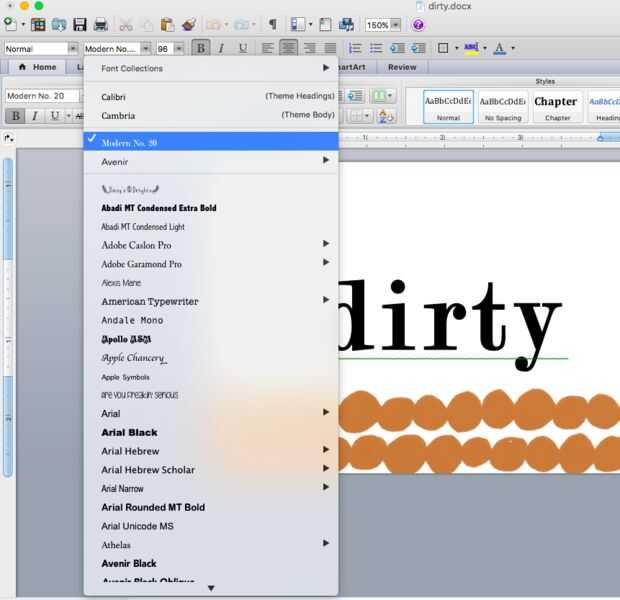620x600 pixels.
Task: Save the document with floppy icon
Action: tap(79, 25)
